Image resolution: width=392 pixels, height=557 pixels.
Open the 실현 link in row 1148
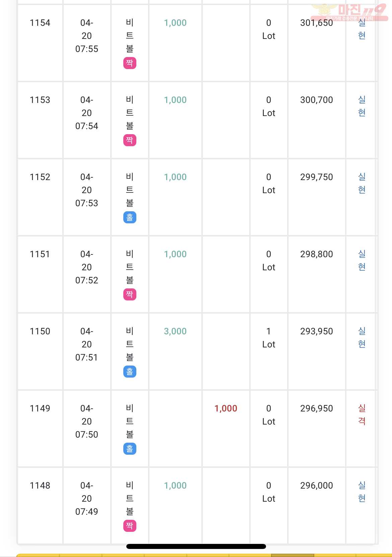[x=362, y=492]
